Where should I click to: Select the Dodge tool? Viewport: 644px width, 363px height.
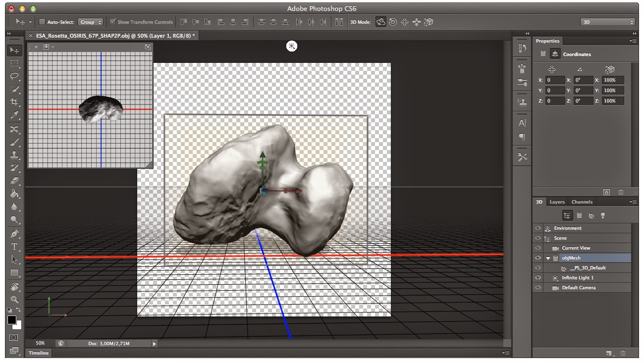[x=14, y=220]
